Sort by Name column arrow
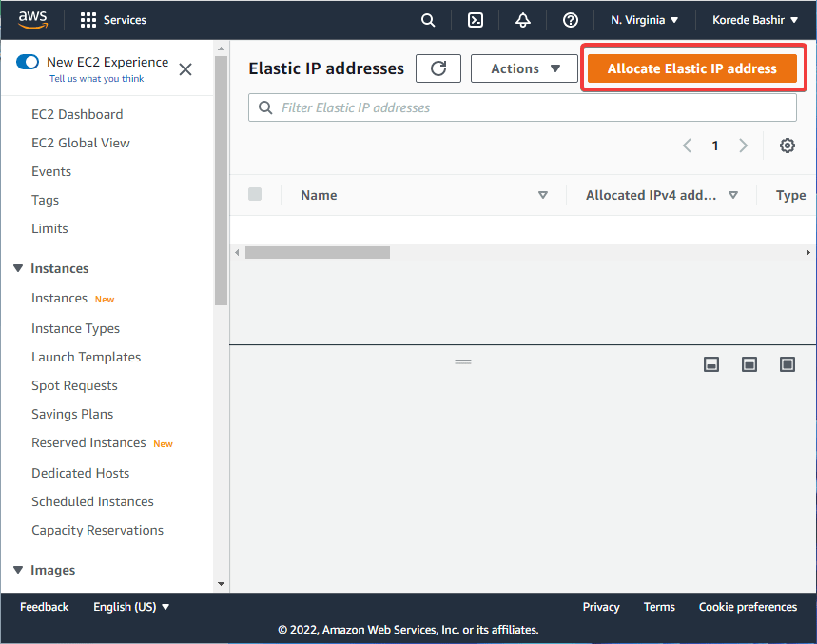 tap(543, 195)
